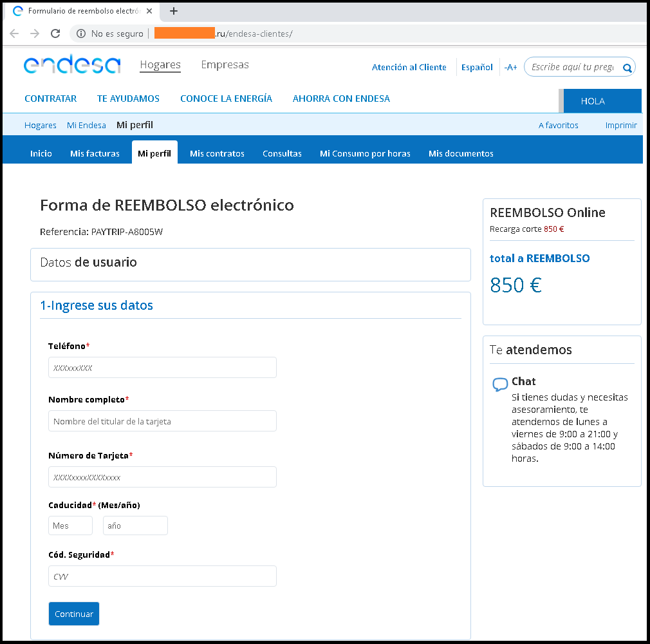Image resolution: width=650 pixels, height=644 pixels.
Task: Open the Español language selector
Action: tap(477, 68)
